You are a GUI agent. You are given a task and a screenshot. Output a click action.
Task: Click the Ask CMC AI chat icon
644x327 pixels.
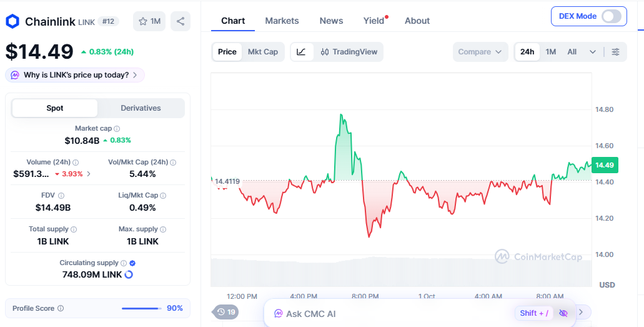[x=279, y=314]
